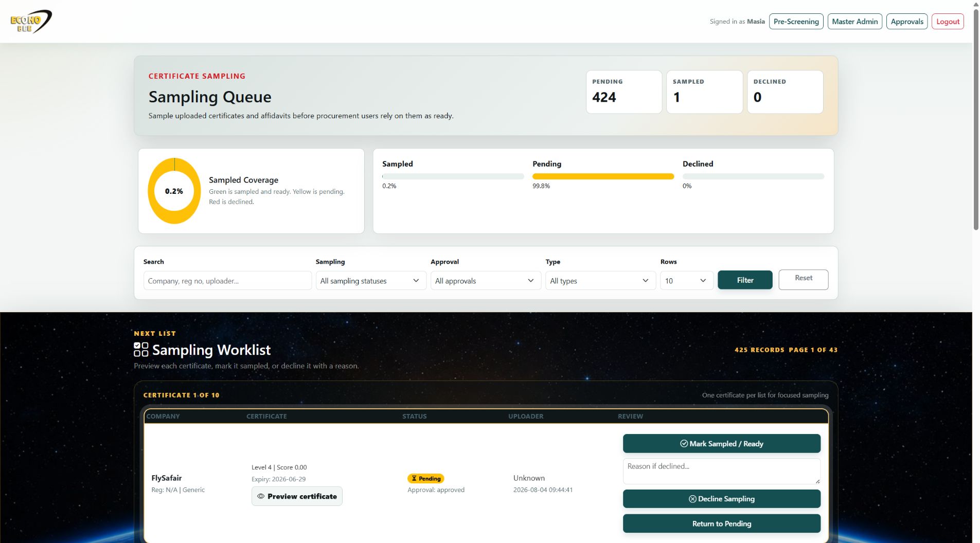980x543 pixels.
Task: Click the 'NEXT LIST' label
Action: 155,334
